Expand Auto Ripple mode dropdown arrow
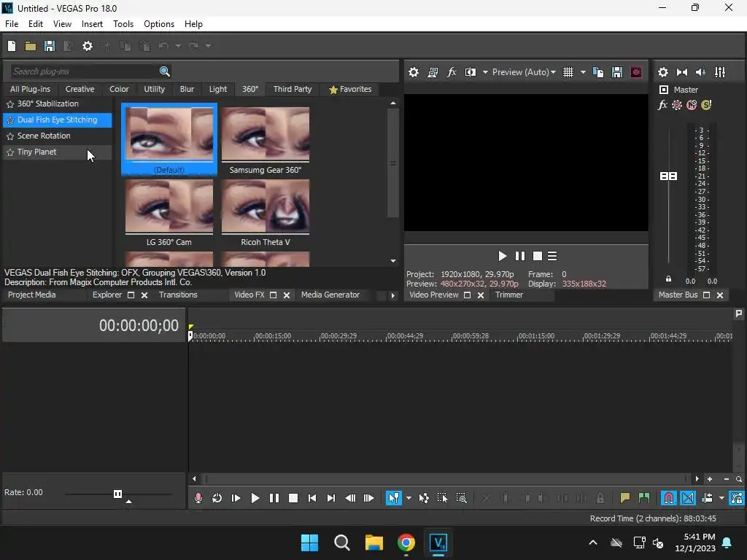Image resolution: width=747 pixels, height=560 pixels. point(721,498)
